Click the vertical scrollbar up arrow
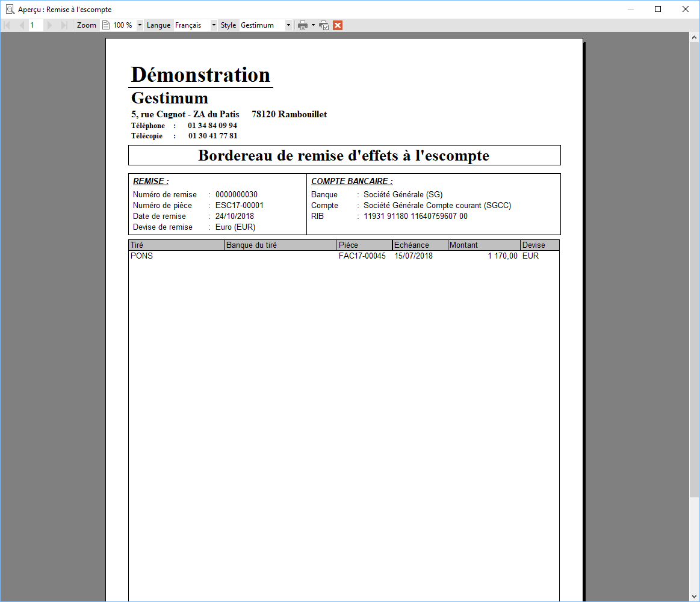The width and height of the screenshot is (700, 602). (694, 37)
